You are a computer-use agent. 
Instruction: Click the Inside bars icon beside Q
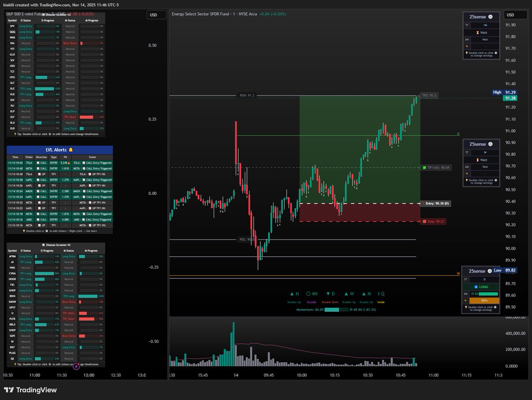point(378,293)
